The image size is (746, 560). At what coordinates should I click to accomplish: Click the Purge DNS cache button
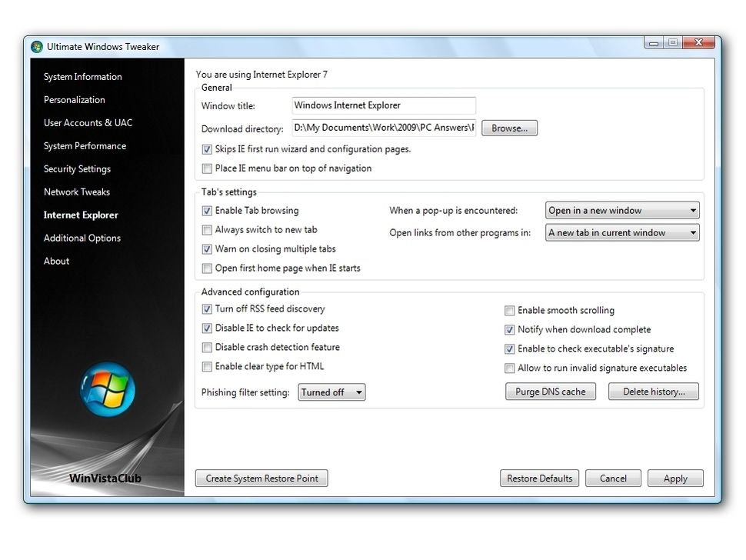(x=551, y=391)
